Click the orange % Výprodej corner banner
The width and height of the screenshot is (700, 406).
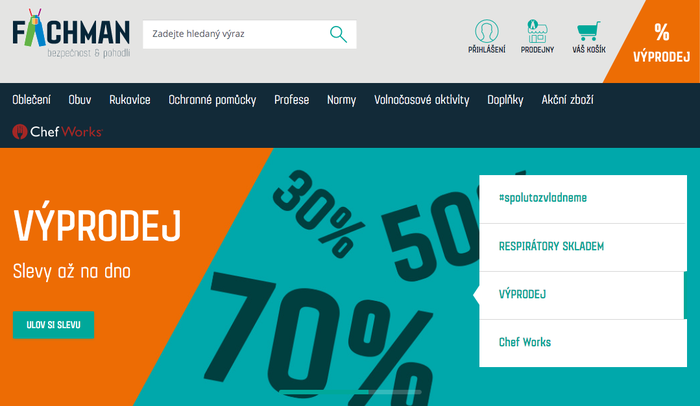pos(661,42)
